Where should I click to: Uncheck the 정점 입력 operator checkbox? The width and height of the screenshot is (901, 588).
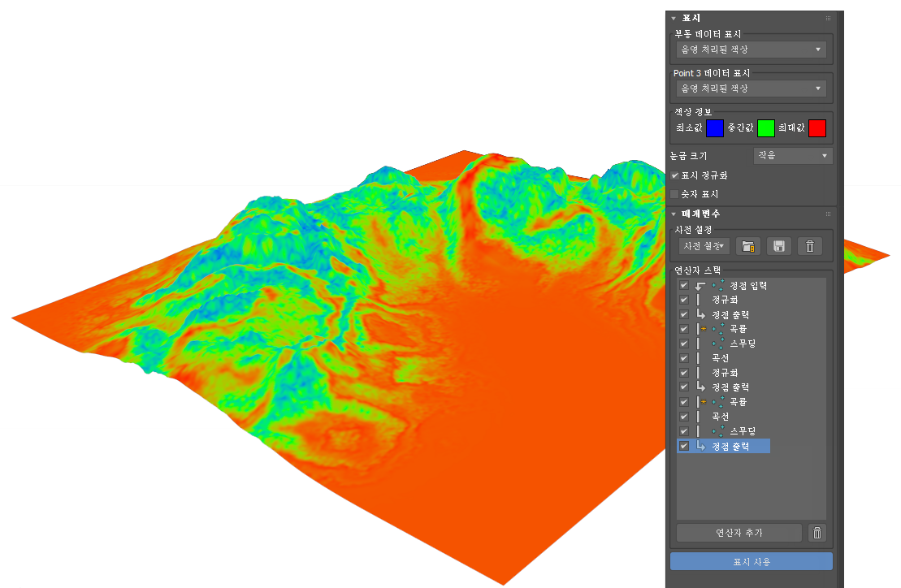684,285
